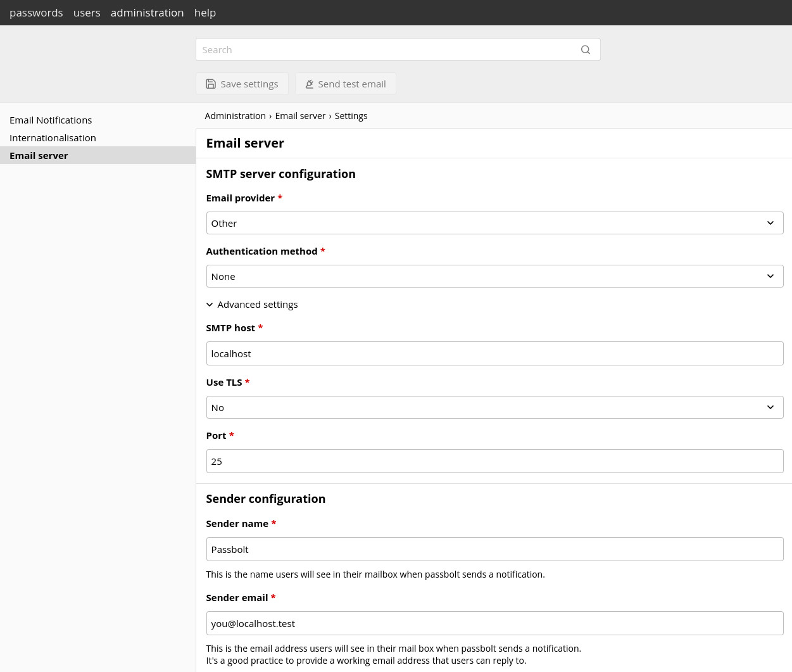Open the Authentication method dropdown showing None
Screen dimensions: 792x672
[494, 276]
